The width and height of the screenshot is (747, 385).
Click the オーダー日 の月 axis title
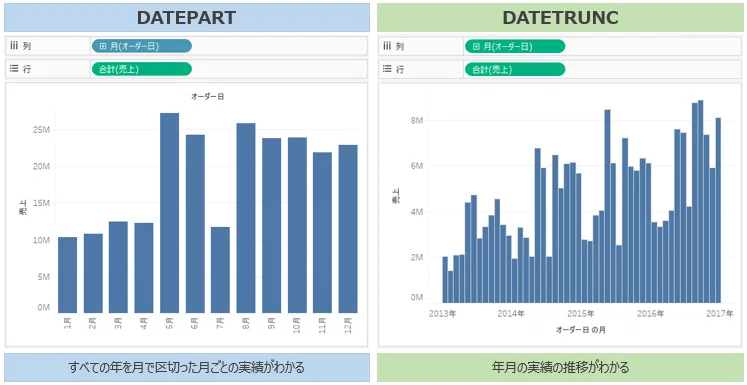click(x=581, y=330)
